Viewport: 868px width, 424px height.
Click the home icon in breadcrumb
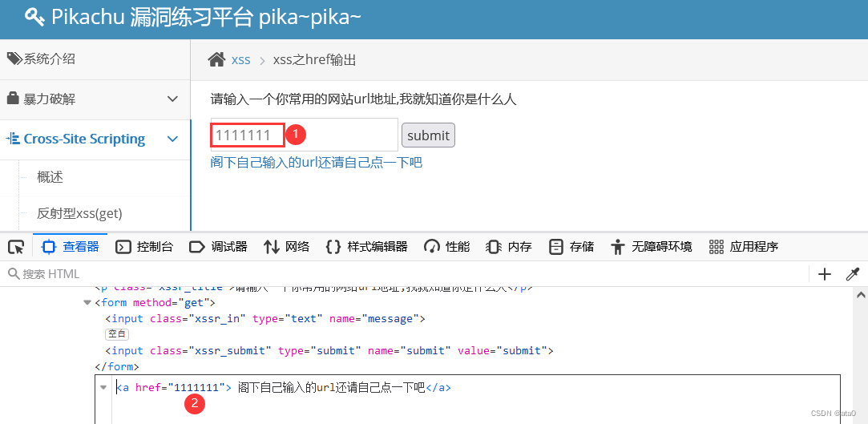pos(216,59)
